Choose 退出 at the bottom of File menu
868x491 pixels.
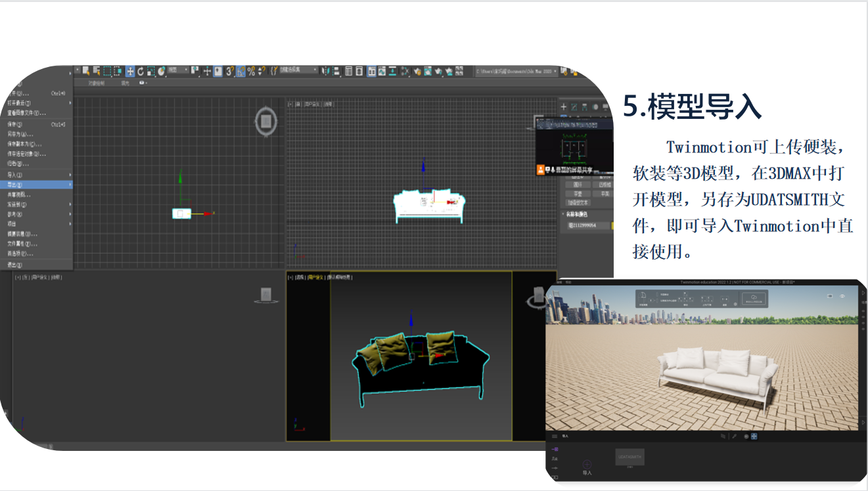click(14, 265)
